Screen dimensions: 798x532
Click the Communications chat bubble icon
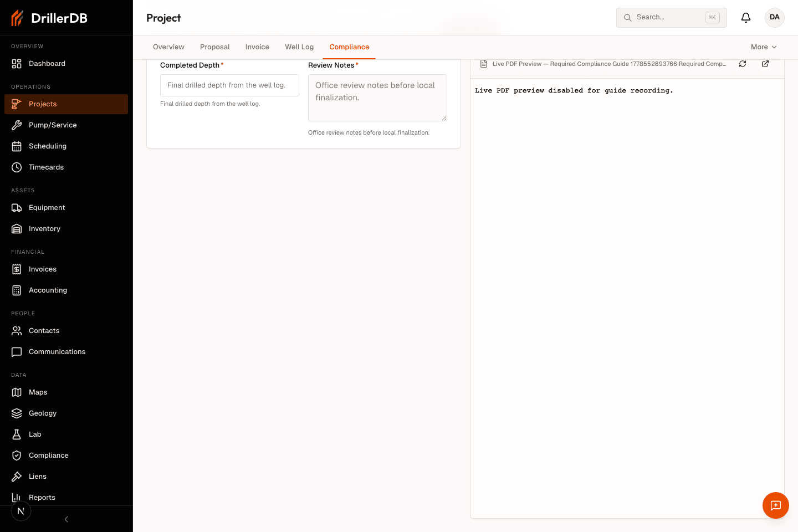[x=17, y=352]
